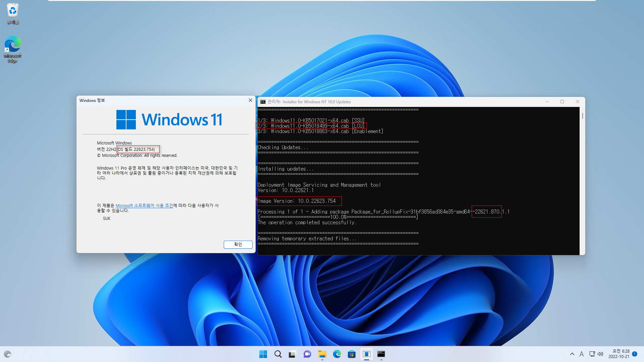This screenshot has width=644, height=362.
Task: Click 'The operation completed successfully.' text
Action: click(x=307, y=223)
